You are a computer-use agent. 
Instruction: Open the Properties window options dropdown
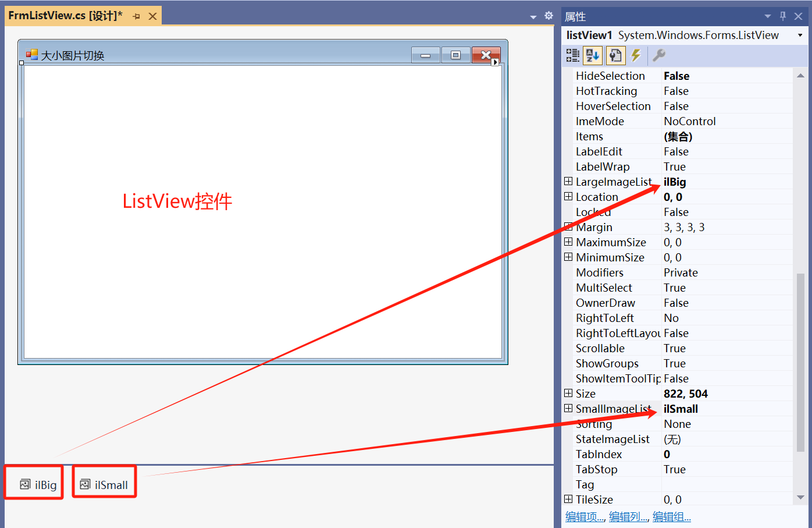click(767, 16)
